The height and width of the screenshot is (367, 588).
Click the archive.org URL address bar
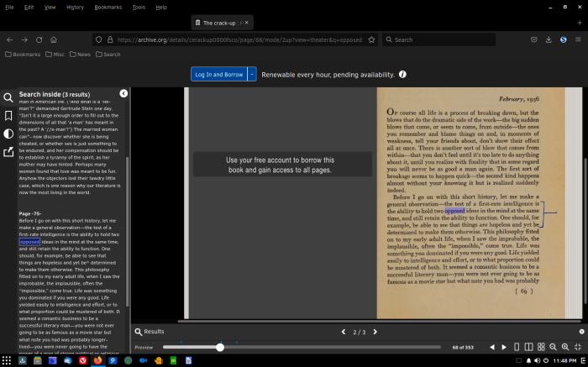(240, 39)
